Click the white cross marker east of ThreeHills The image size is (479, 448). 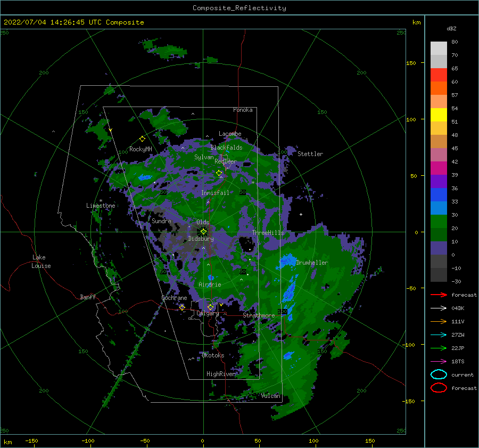pos(301,214)
